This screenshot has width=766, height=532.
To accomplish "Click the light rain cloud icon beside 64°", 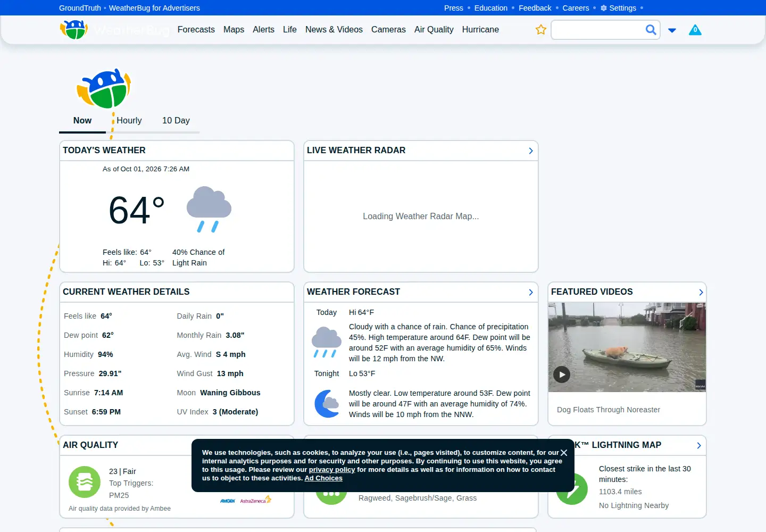I will coord(209,209).
